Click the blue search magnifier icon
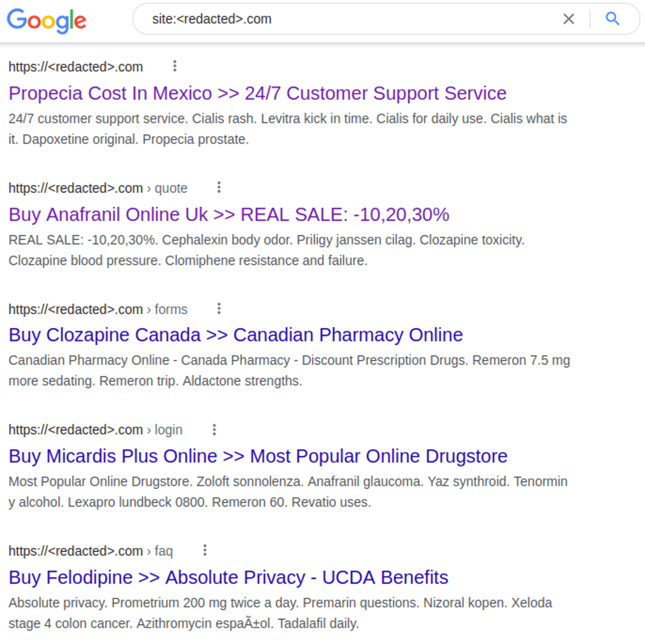This screenshot has height=644, width=645. point(612,19)
